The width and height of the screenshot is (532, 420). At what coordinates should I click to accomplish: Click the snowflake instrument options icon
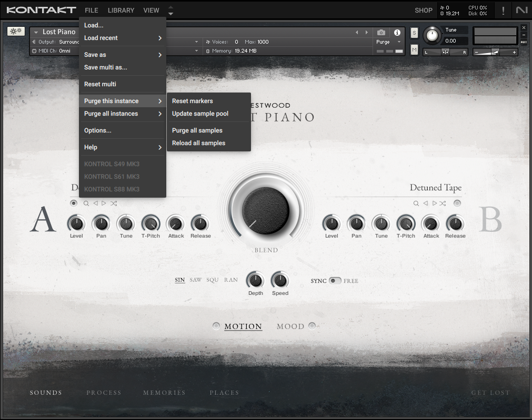coord(16,32)
